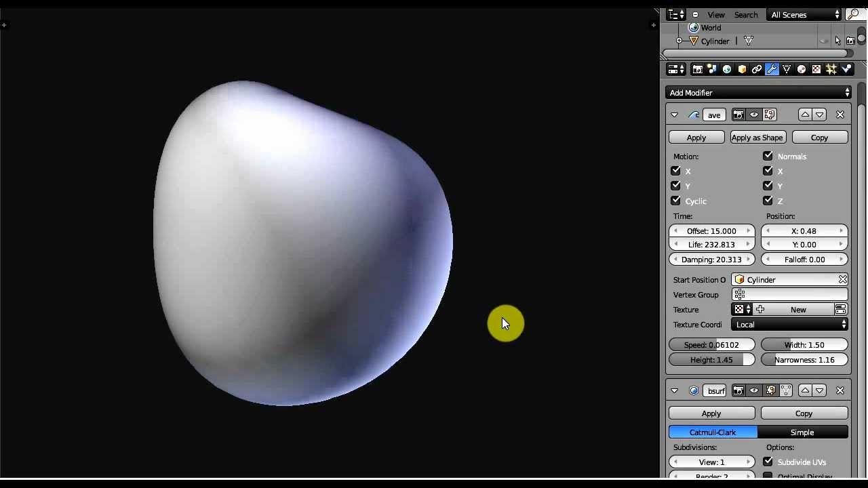Open properties editor type selector
Image resolution: width=868 pixels, height=488 pixels.
click(676, 69)
